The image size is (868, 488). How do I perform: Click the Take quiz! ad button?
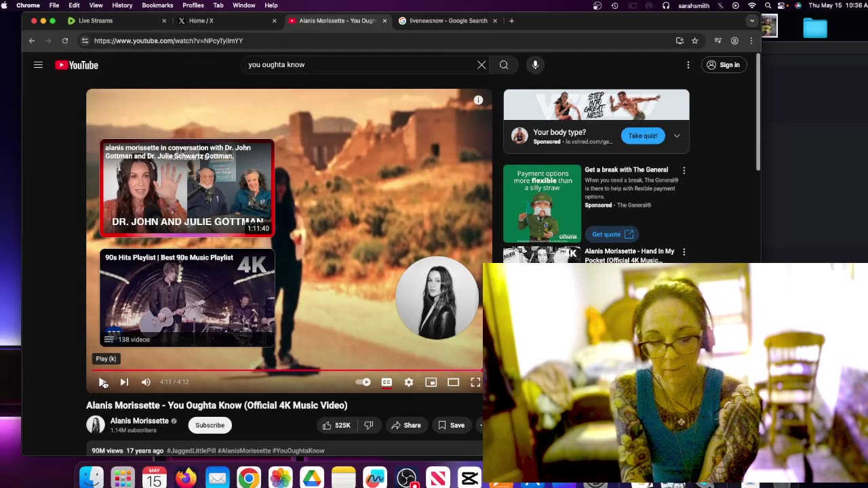pos(642,136)
